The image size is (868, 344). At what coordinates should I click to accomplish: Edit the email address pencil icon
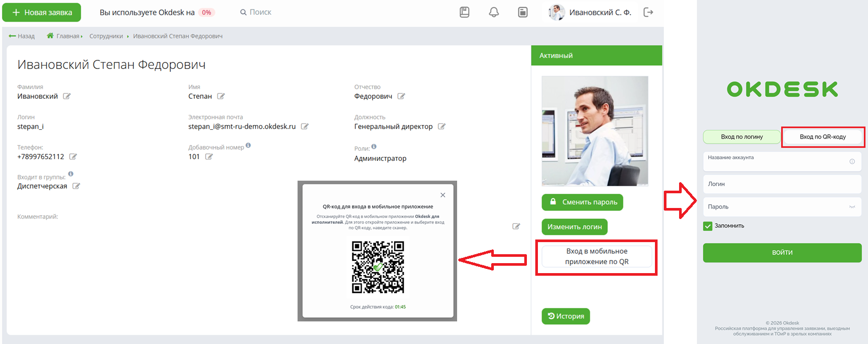304,127
